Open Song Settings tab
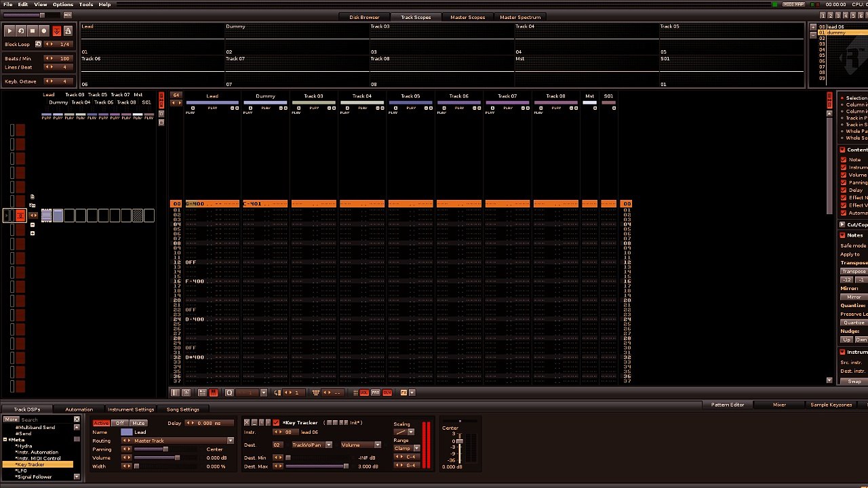The image size is (868, 488). click(x=183, y=409)
